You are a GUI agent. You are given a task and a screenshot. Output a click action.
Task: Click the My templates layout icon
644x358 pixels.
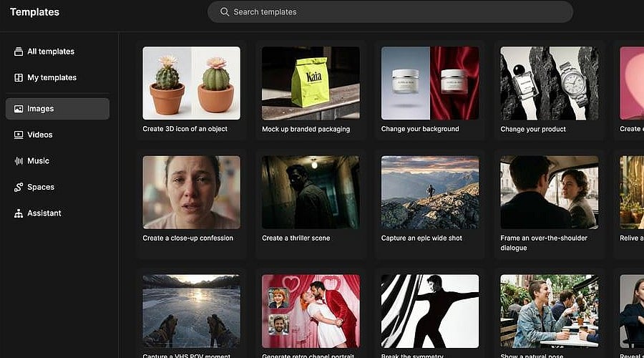(x=19, y=77)
